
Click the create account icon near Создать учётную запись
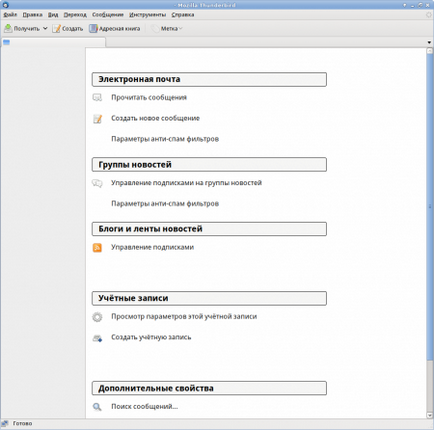tap(97, 339)
